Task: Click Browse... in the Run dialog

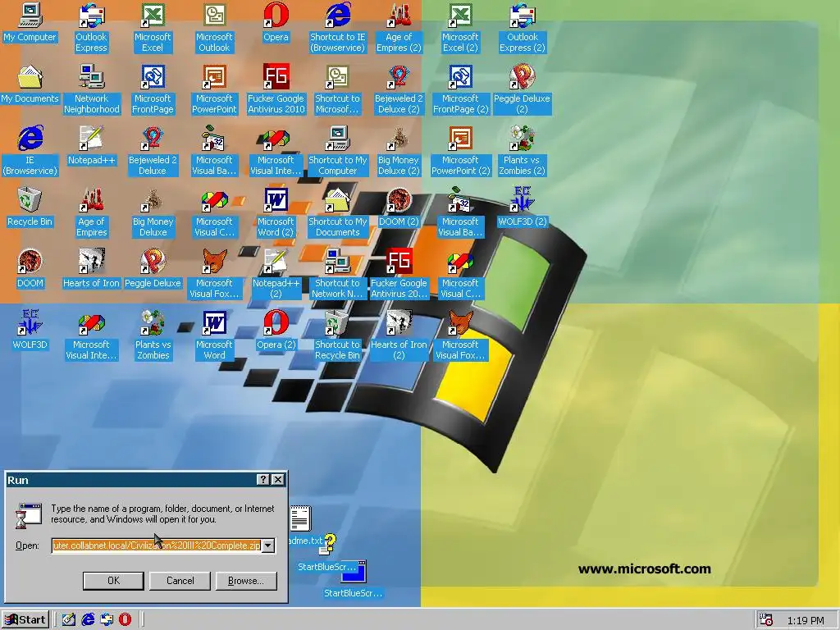Action: 246,581
